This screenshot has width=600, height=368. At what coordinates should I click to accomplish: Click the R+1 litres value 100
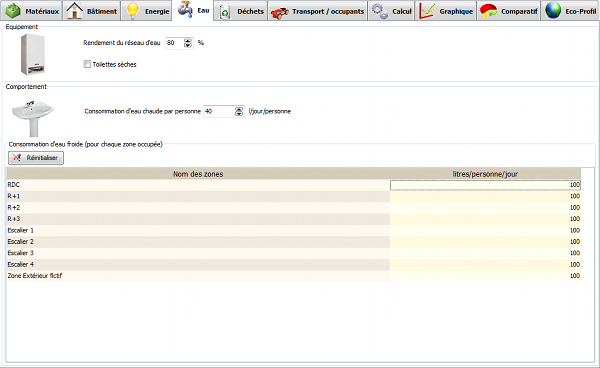[x=485, y=196]
